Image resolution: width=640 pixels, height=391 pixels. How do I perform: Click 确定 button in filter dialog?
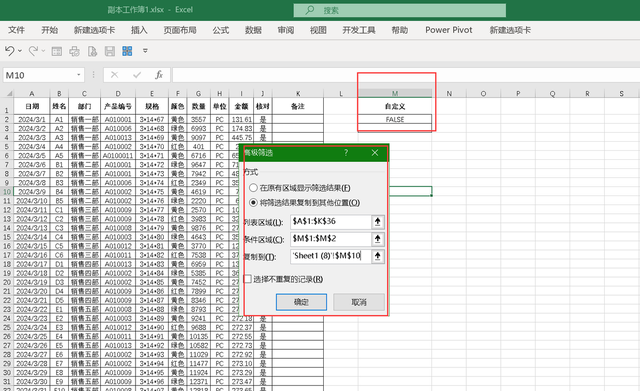[301, 302]
